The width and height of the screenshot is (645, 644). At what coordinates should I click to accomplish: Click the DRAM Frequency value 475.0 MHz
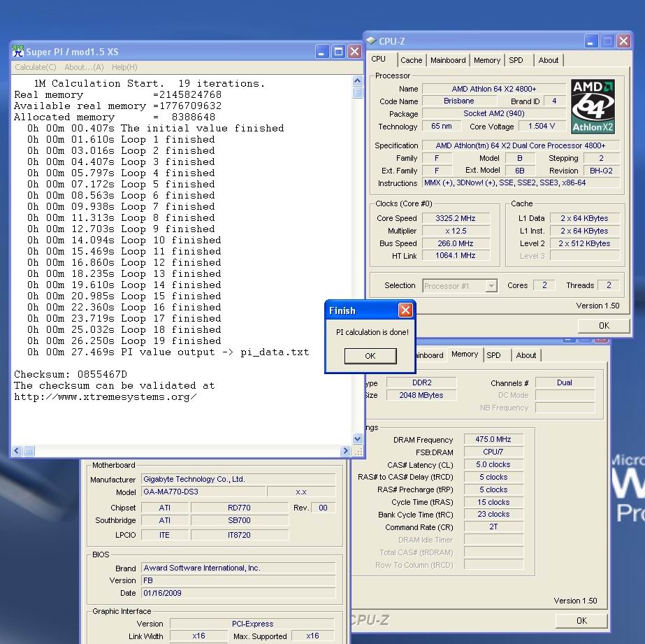(x=493, y=440)
